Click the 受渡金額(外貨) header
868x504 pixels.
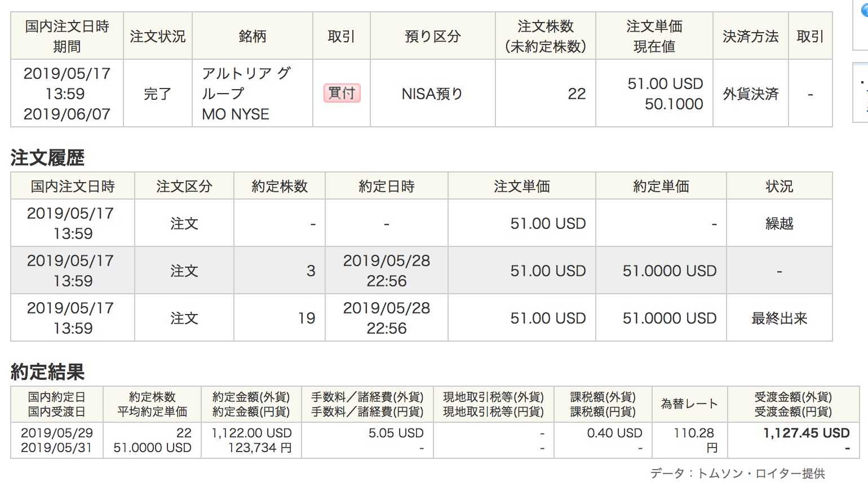[x=793, y=397]
